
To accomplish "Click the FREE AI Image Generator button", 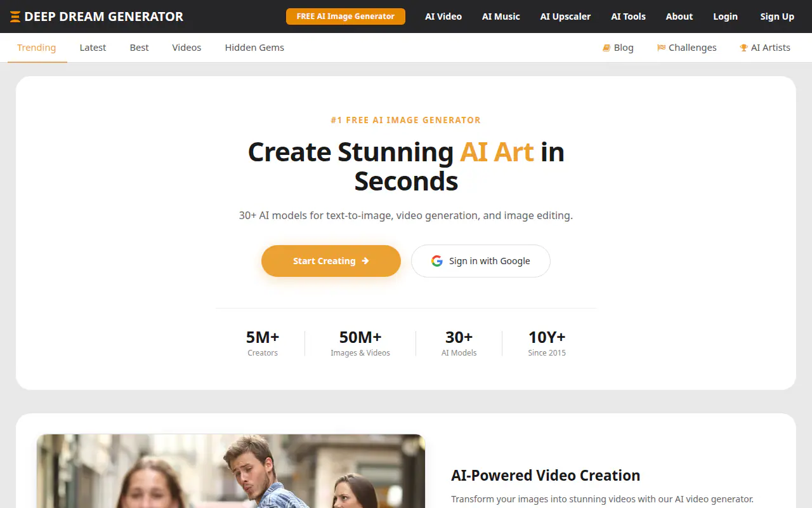I will click(346, 17).
